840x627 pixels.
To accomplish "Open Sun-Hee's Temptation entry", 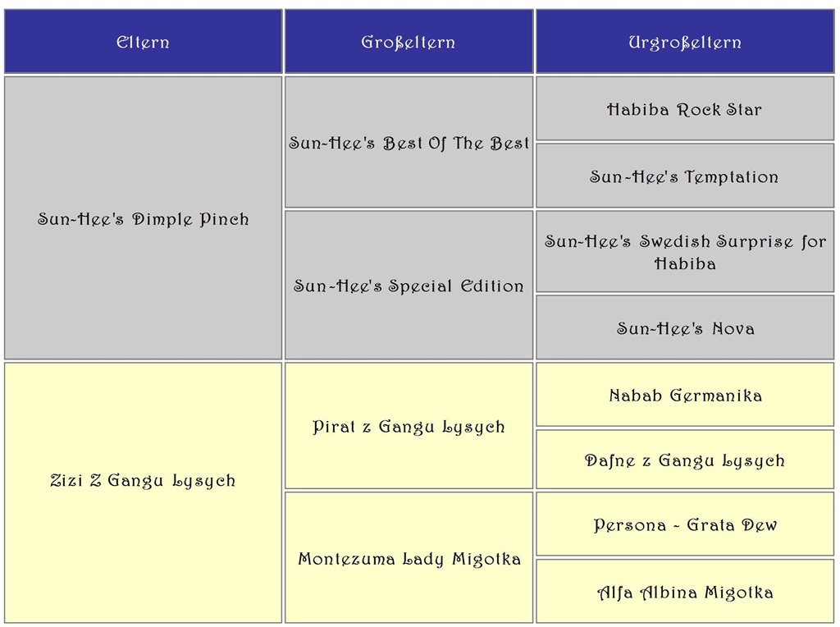I will point(684,177).
